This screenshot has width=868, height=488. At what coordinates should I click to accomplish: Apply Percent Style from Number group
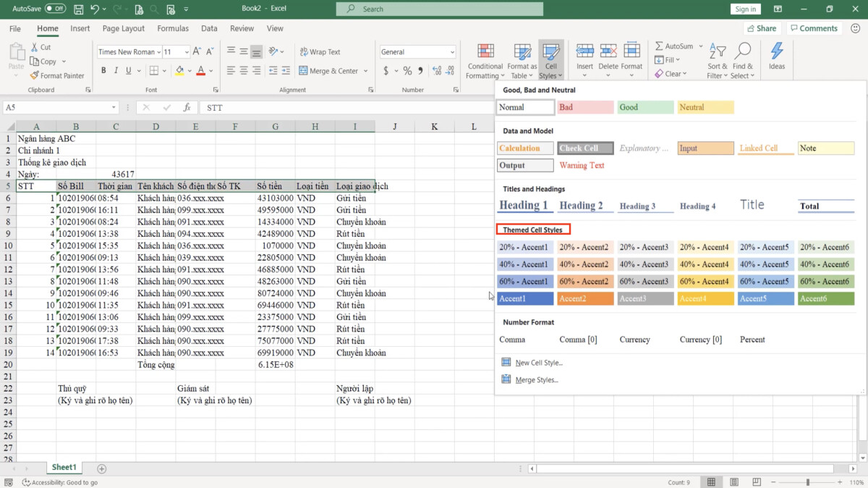click(408, 71)
